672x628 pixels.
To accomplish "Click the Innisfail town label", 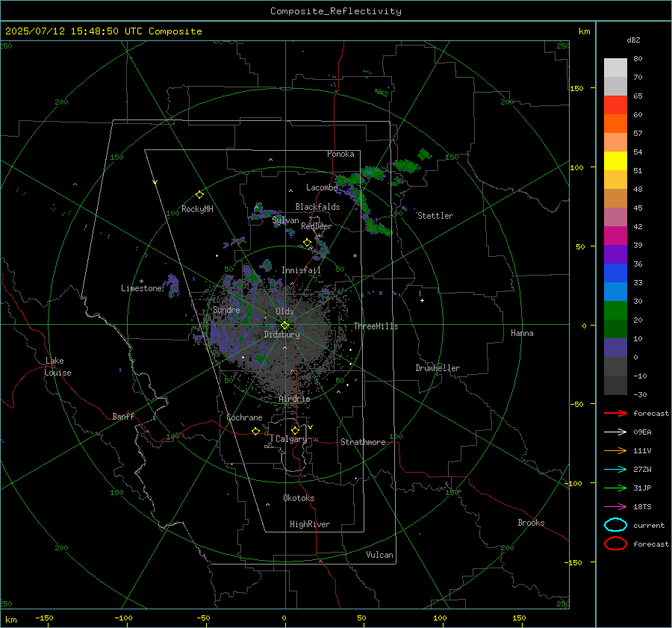I will (301, 270).
